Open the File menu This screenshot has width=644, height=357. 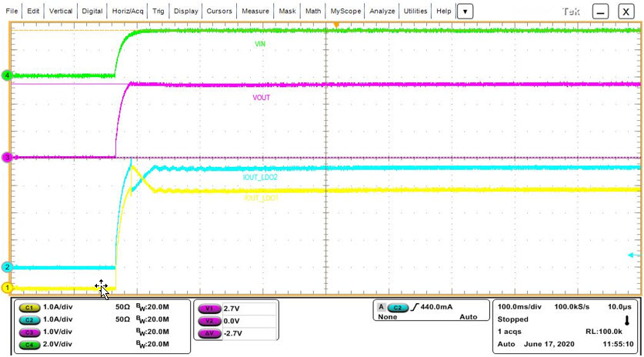[12, 11]
